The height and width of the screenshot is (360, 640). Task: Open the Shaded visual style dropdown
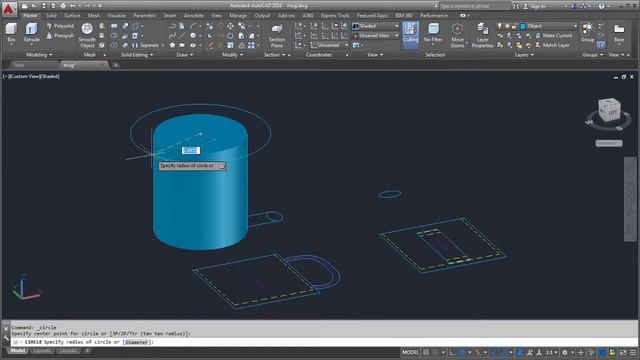click(375, 26)
